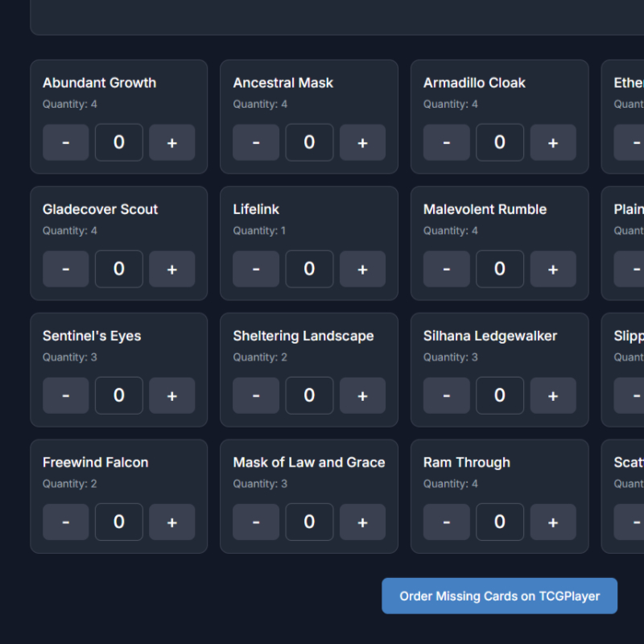
Task: Decrease Mask of Law and Grace count
Action: pos(256,522)
